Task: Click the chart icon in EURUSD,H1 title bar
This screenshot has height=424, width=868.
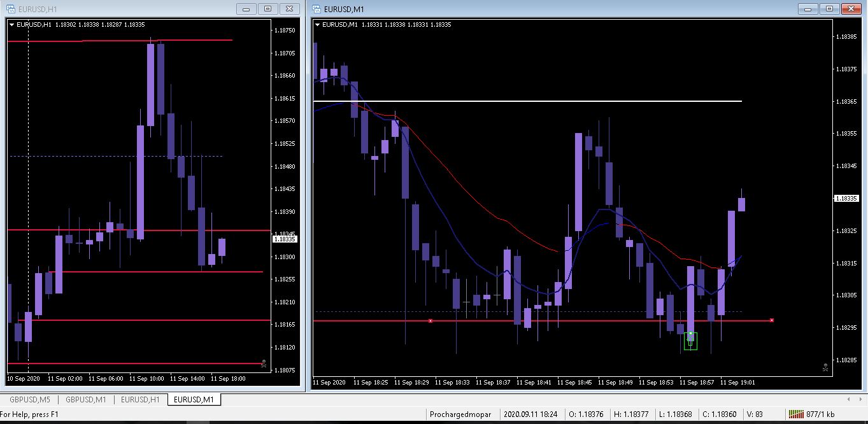Action: point(11,9)
